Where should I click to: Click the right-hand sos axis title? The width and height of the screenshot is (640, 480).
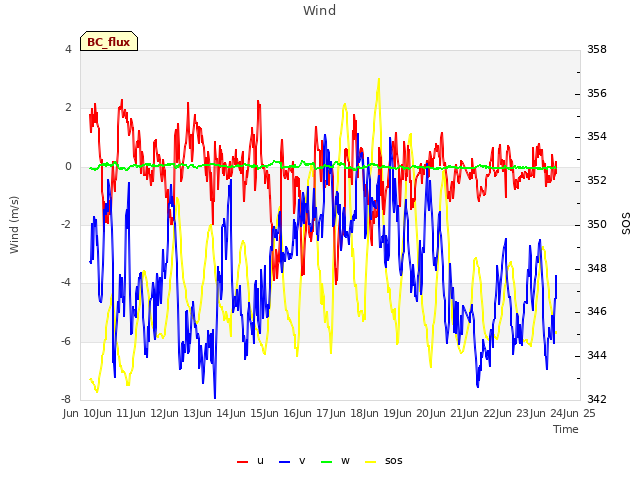tap(625, 224)
